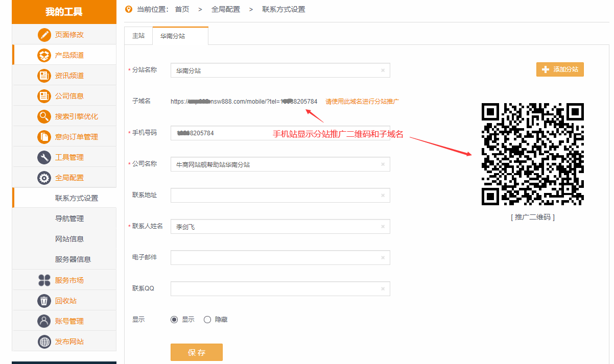Clear the 公司名称 field with its x icon

pos(383,164)
